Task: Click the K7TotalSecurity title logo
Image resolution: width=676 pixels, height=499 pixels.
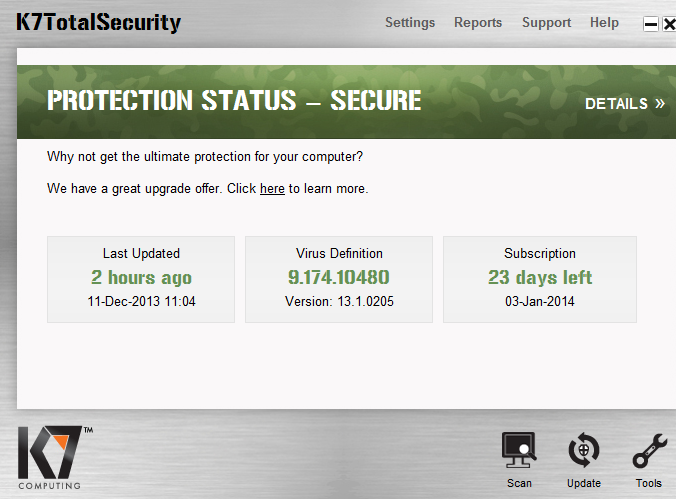Action: (x=98, y=21)
